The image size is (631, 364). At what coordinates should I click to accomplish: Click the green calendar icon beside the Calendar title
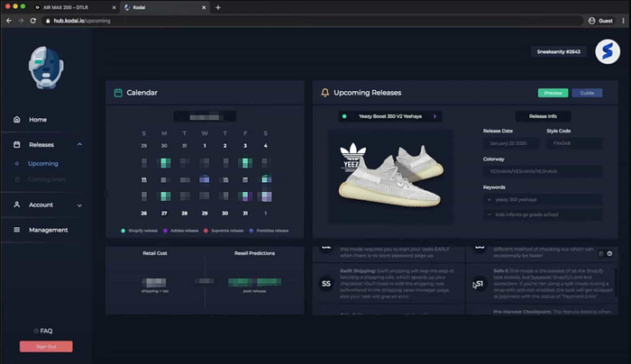tap(118, 93)
